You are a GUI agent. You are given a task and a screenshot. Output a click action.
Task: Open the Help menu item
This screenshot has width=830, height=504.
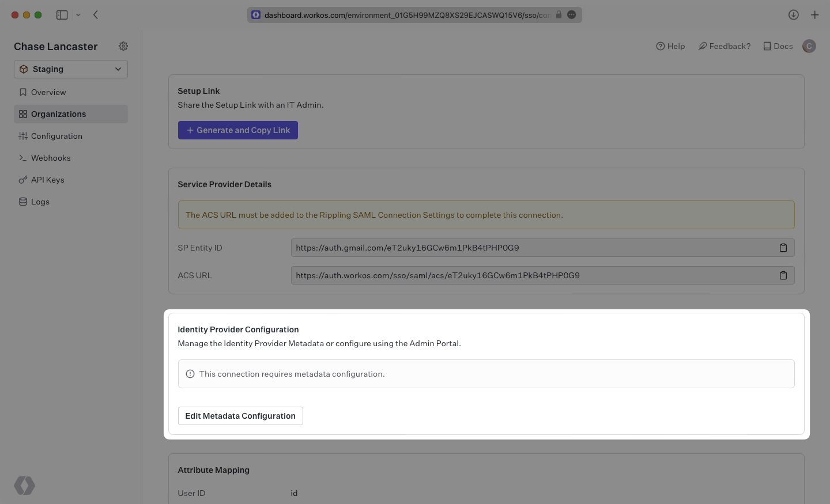[x=670, y=46]
